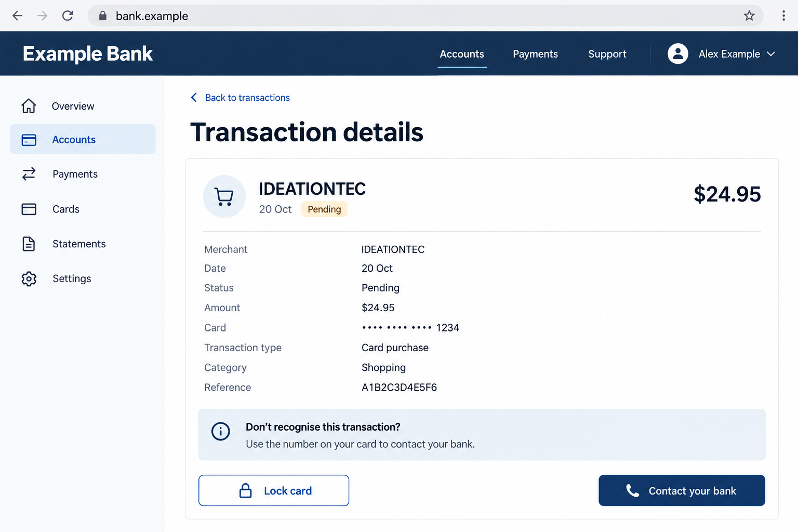798x532 pixels.
Task: Open the Accounts top navigation tab
Action: pyautogui.click(x=462, y=54)
